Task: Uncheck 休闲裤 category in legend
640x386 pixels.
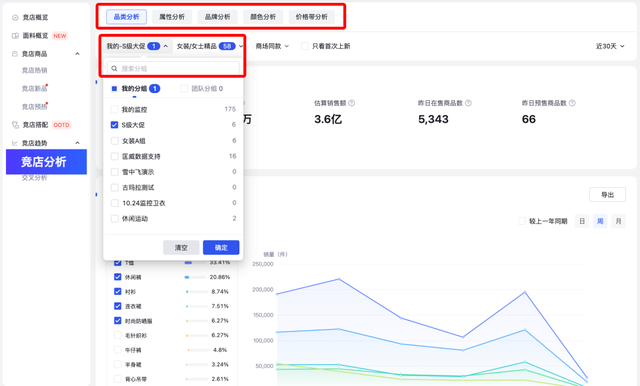Action: 118,277
